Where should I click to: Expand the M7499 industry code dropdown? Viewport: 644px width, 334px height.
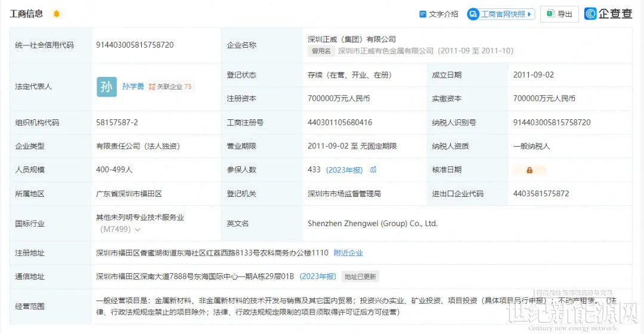tap(138, 230)
